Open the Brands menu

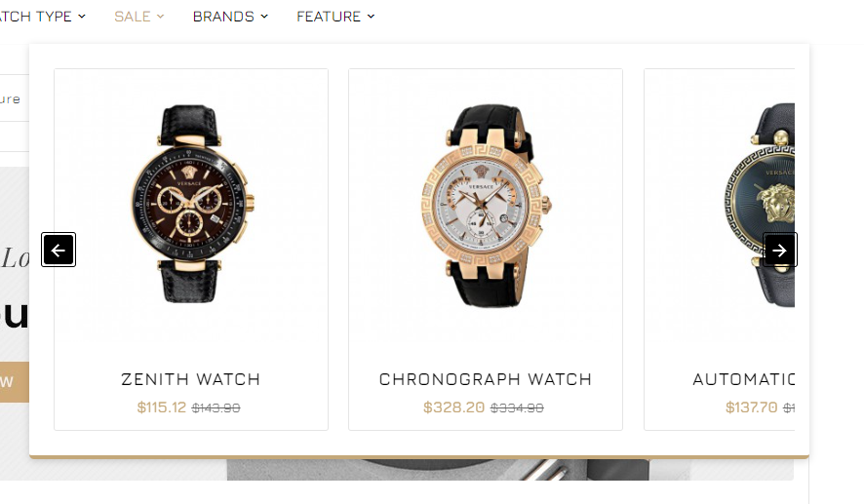230,17
